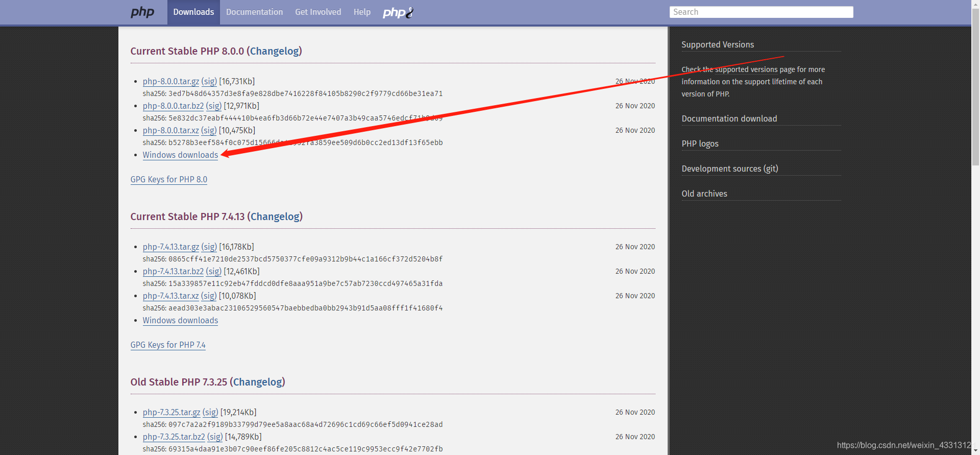Open sig for php-7.4.13.tar.gz
Image resolution: width=980 pixels, height=455 pixels.
[x=209, y=247]
